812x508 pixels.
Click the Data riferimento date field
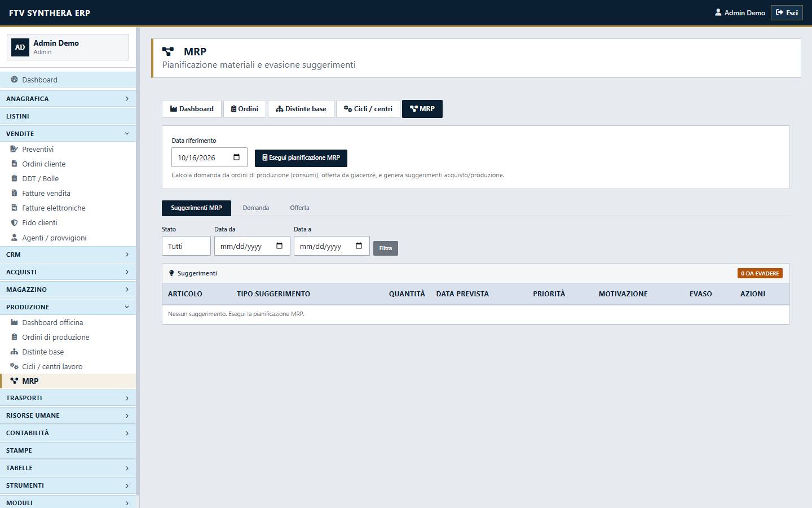[x=209, y=157]
